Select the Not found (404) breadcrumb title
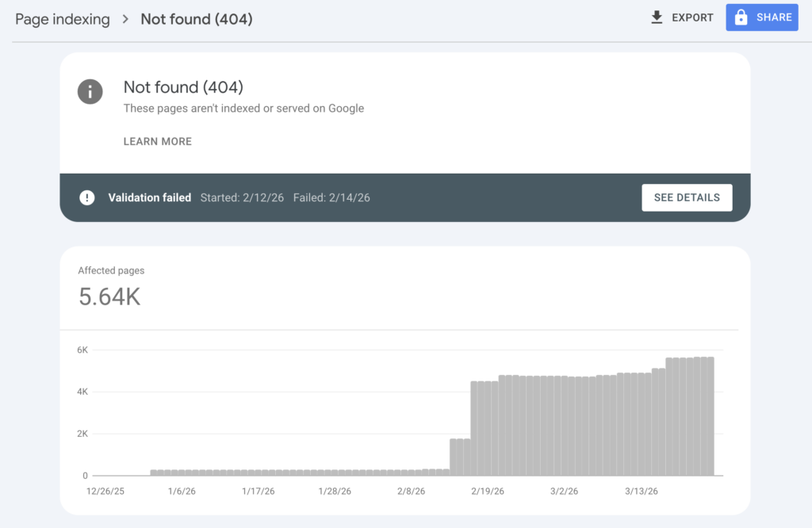Viewport: 812px width, 528px height. pyautogui.click(x=197, y=19)
